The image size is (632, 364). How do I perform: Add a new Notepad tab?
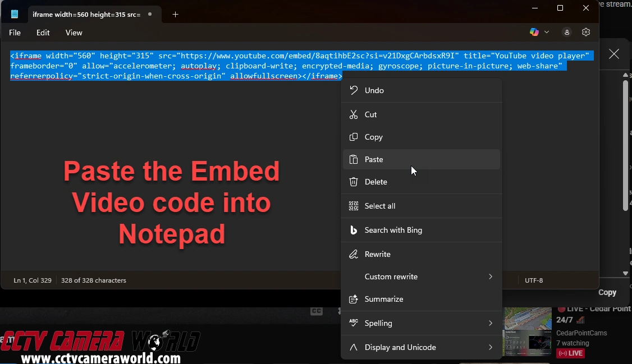(175, 15)
